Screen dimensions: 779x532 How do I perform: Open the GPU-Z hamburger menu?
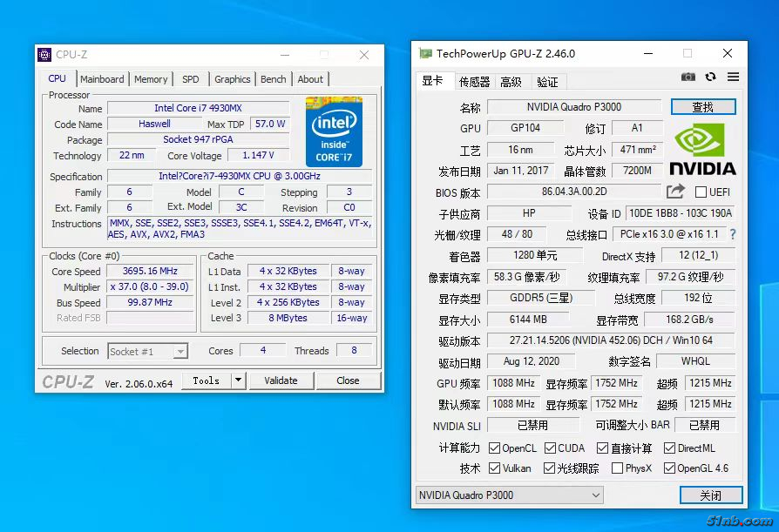(x=733, y=77)
